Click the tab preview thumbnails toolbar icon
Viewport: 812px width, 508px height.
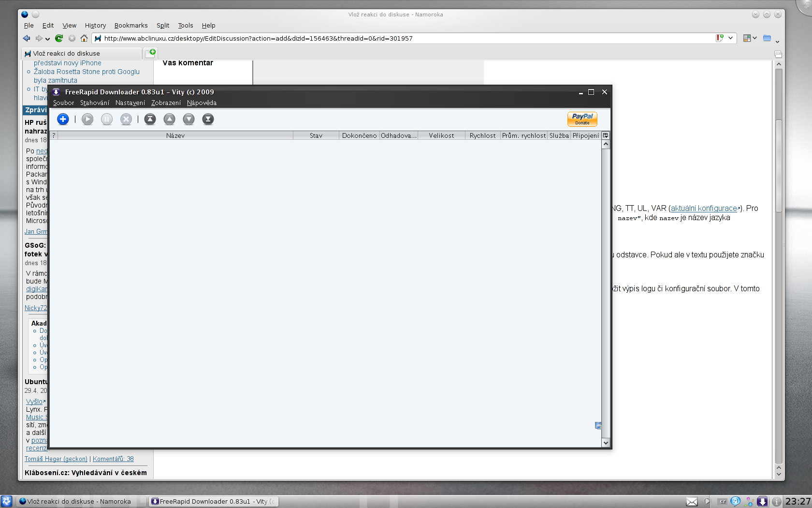pos(747,38)
